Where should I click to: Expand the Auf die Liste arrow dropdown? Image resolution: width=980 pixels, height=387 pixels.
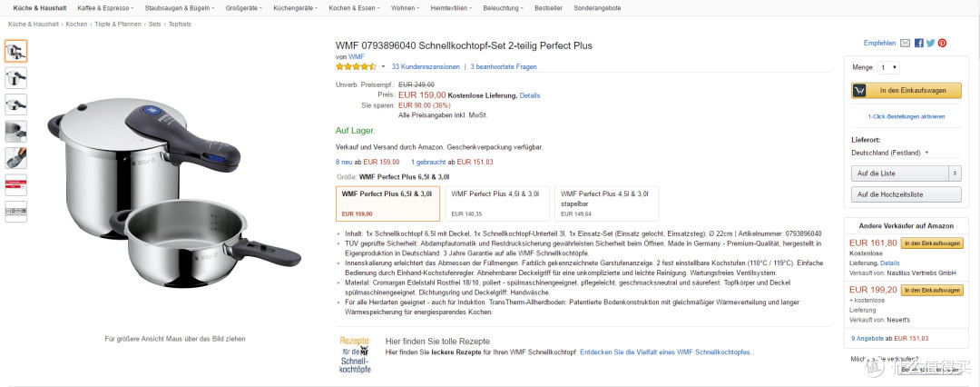tap(954, 173)
